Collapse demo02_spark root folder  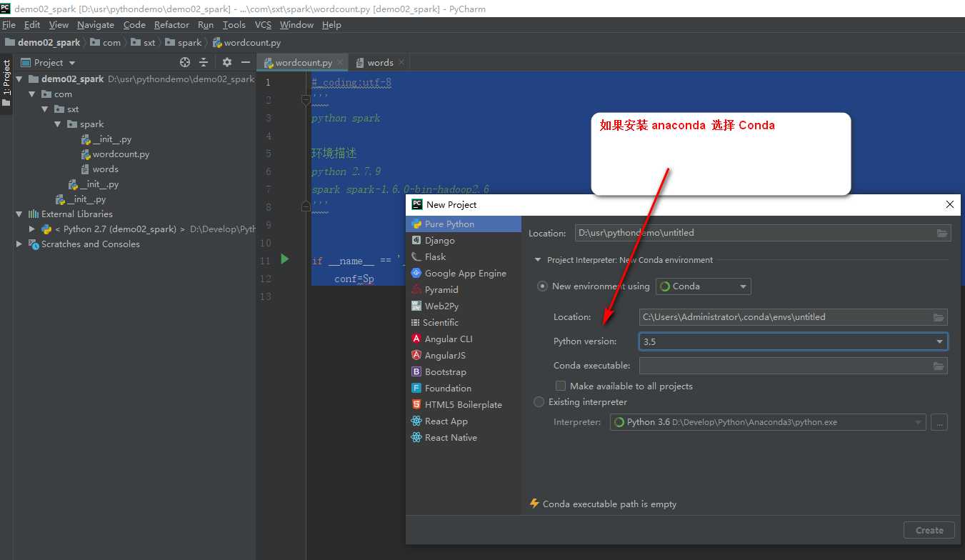[20, 79]
